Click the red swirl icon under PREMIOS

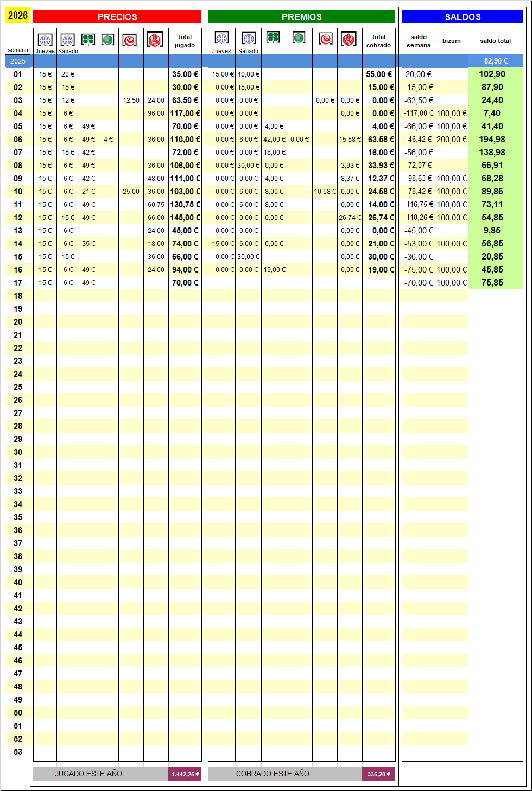[326, 39]
